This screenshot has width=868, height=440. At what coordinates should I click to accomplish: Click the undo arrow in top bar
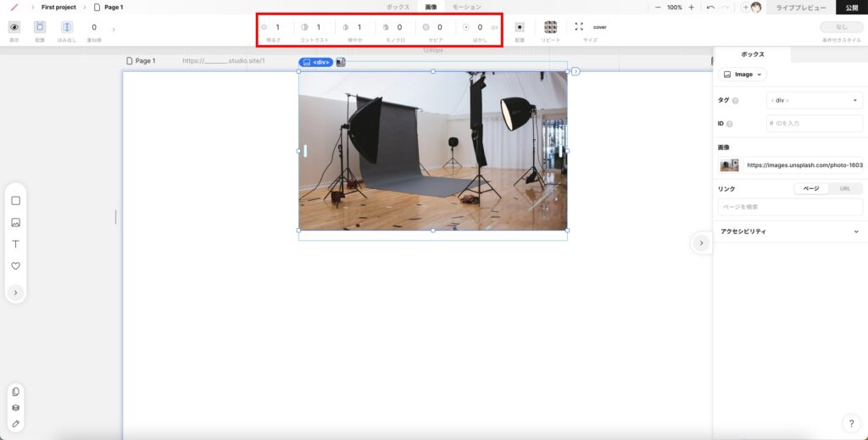[x=710, y=7]
